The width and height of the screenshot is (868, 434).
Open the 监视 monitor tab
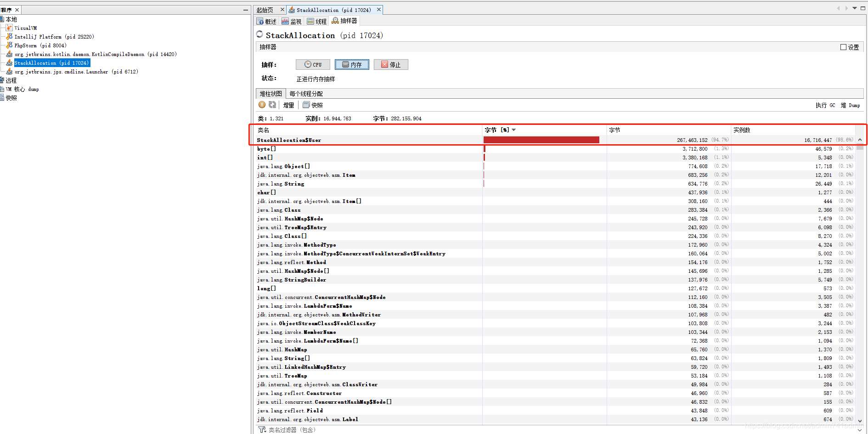pyautogui.click(x=292, y=21)
